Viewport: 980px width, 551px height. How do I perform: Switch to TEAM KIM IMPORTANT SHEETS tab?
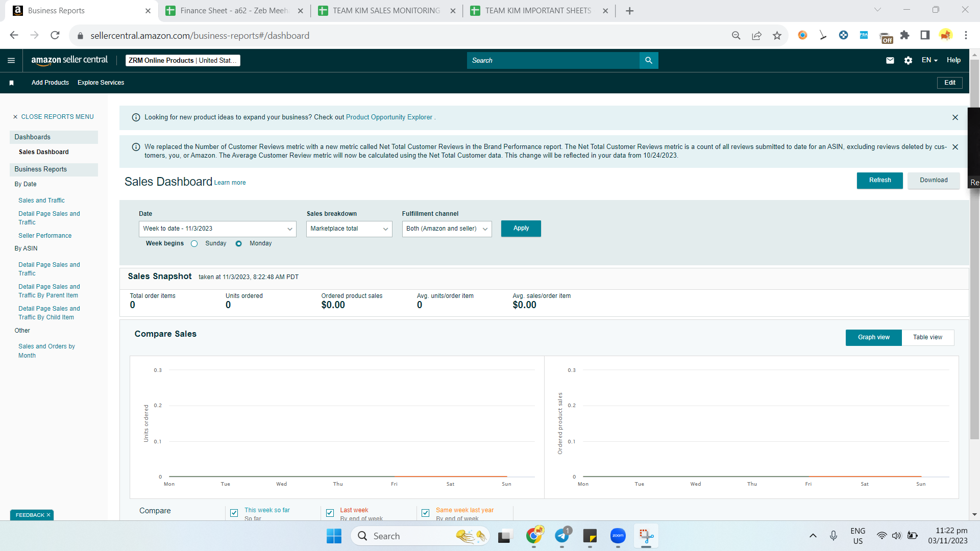point(538,11)
